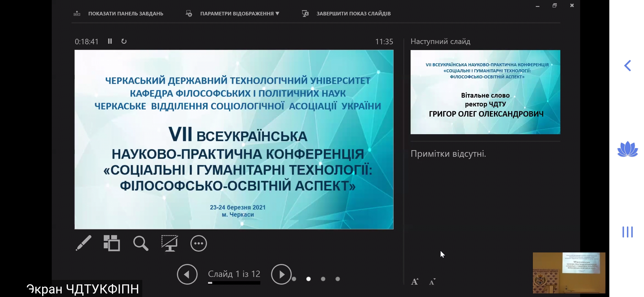This screenshot has width=644, height=297.
Task: Tap phone back chevron
Action: (627, 66)
